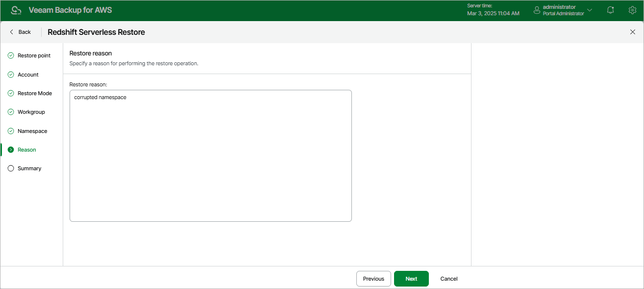Go to the Restore Mode step

tap(35, 93)
